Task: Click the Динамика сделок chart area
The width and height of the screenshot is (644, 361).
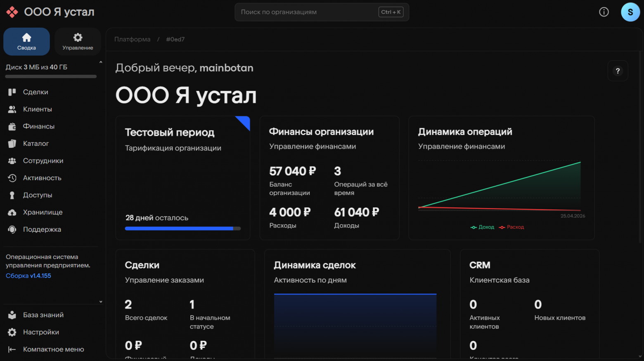Action: [x=355, y=325]
